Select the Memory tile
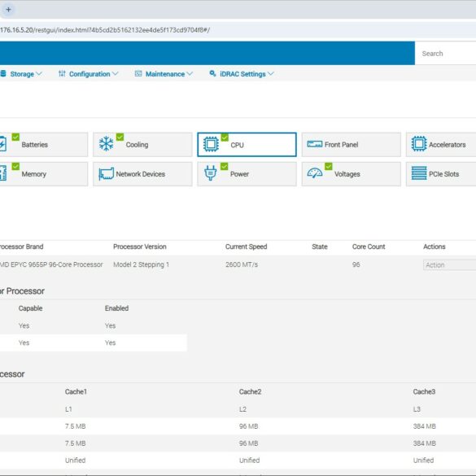This screenshot has width=476, height=476. pos(44,174)
